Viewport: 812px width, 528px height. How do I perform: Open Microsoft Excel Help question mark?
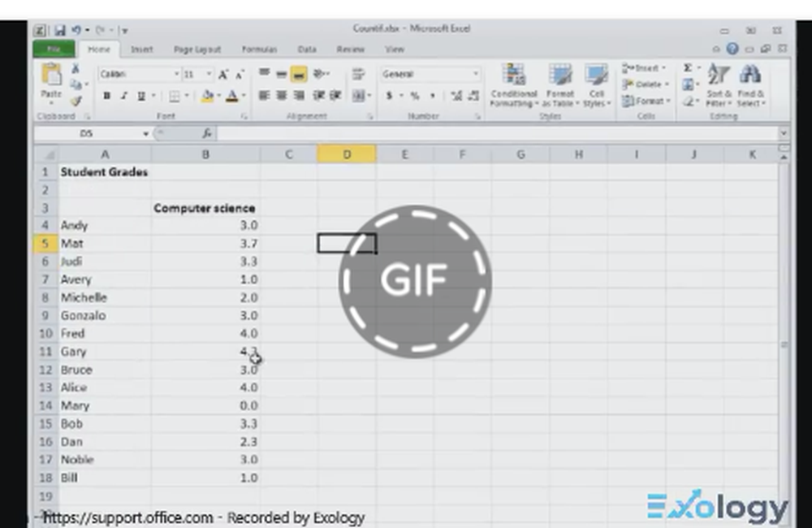point(732,49)
